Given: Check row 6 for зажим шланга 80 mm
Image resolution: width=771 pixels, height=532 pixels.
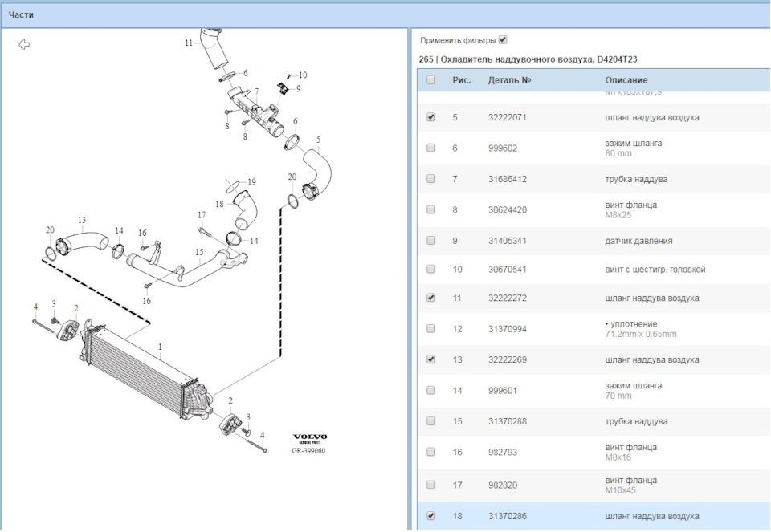Looking at the screenshot, I should click(x=430, y=148).
